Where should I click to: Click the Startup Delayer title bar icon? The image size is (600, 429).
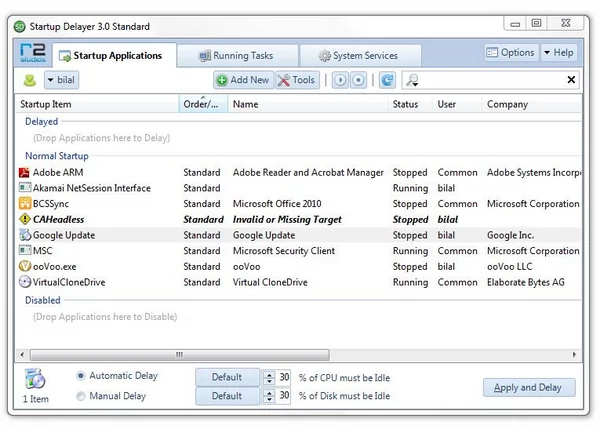[x=20, y=26]
